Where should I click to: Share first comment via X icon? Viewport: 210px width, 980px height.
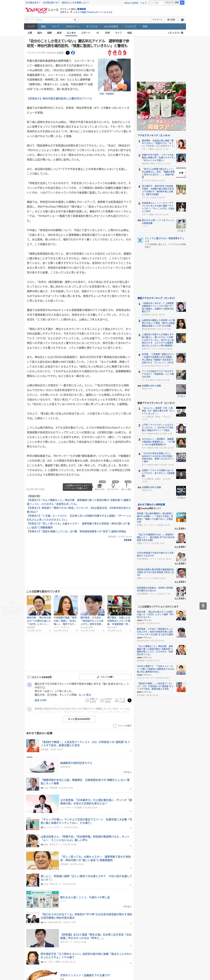[x=130, y=700]
